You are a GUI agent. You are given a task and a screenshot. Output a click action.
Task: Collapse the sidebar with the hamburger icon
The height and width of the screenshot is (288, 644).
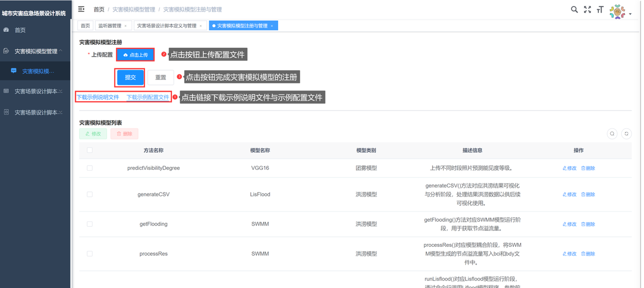82,9
